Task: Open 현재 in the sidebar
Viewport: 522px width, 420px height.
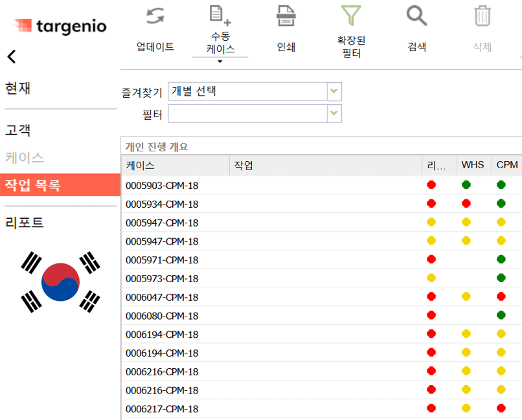Action: click(18, 89)
